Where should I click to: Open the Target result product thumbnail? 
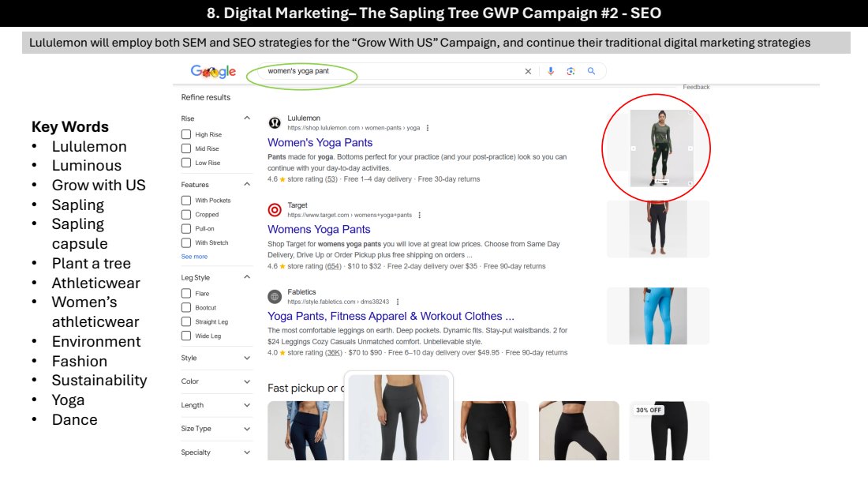pyautogui.click(x=658, y=229)
